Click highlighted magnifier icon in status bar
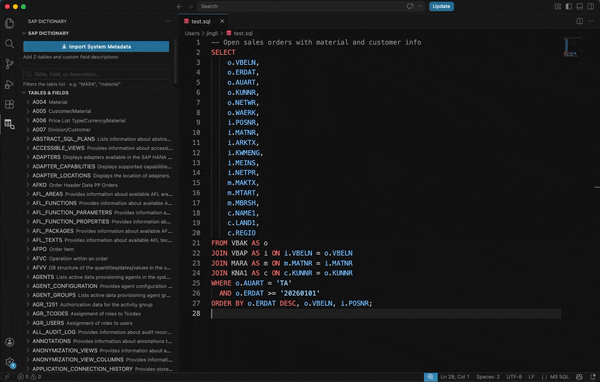 [x=430, y=377]
